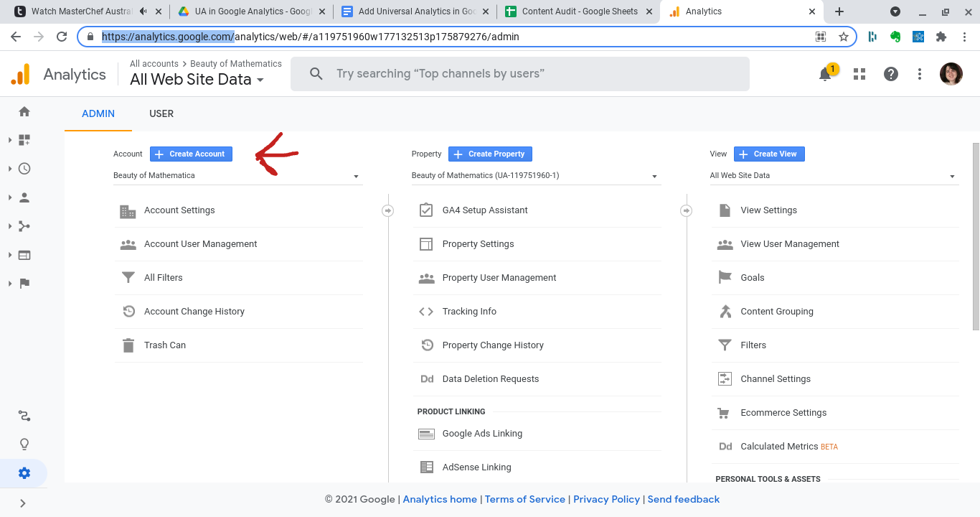980x517 pixels.
Task: Expand the Audience section arrow
Action: tap(10, 197)
